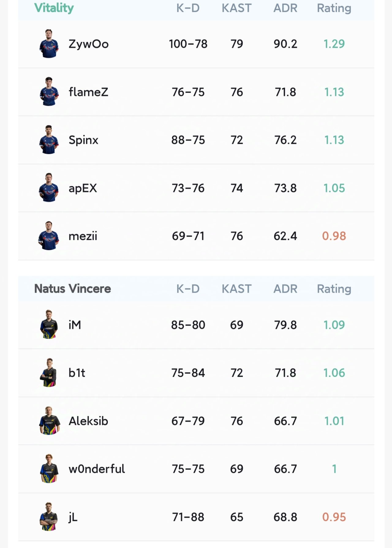Tap b1t's player photo
This screenshot has height=548, width=392.
tap(49, 373)
